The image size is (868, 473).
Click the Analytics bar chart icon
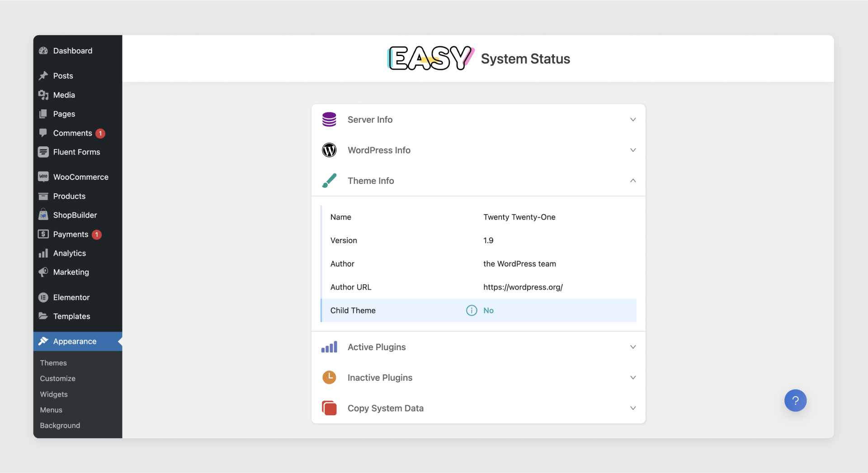pos(43,253)
